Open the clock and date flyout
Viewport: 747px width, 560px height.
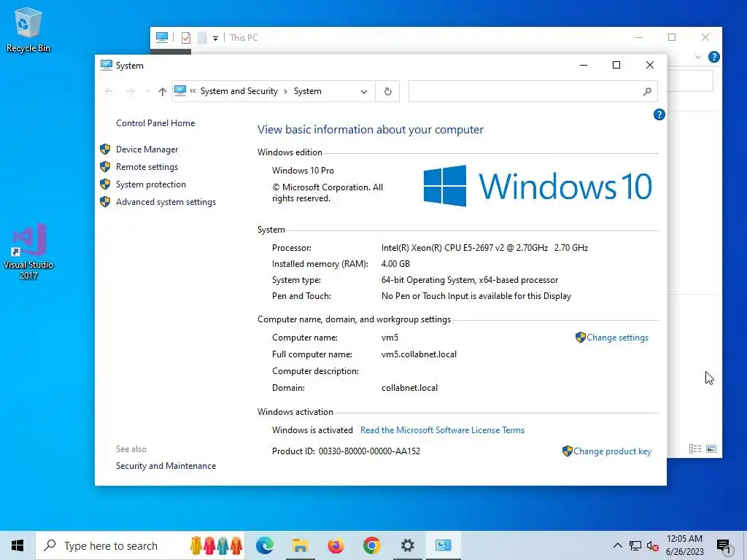[x=684, y=545]
